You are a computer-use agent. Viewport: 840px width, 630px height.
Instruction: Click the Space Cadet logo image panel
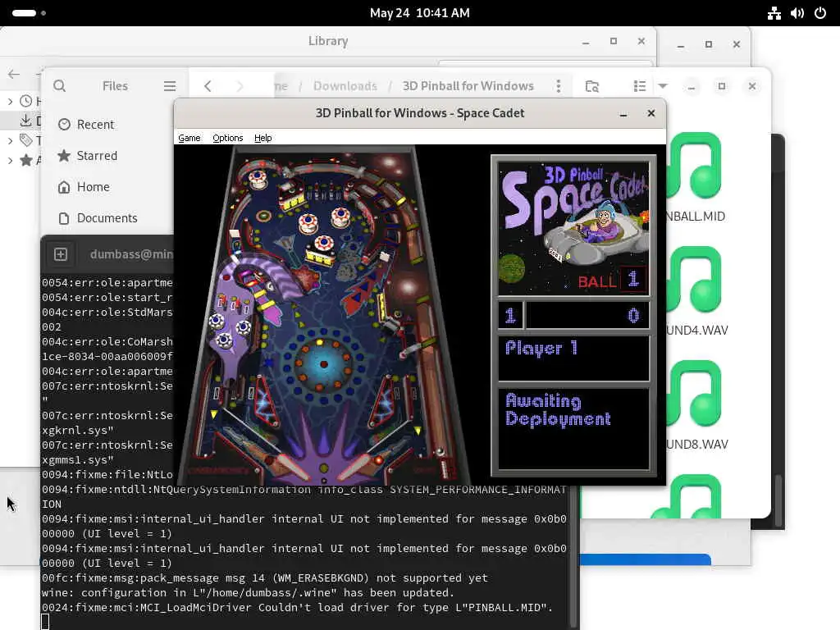573,229
